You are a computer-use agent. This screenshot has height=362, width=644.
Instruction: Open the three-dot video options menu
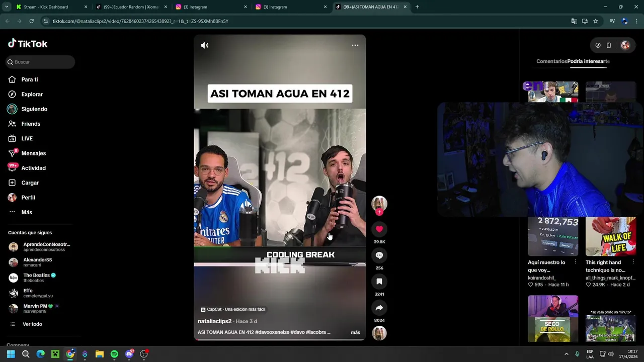[355, 45]
